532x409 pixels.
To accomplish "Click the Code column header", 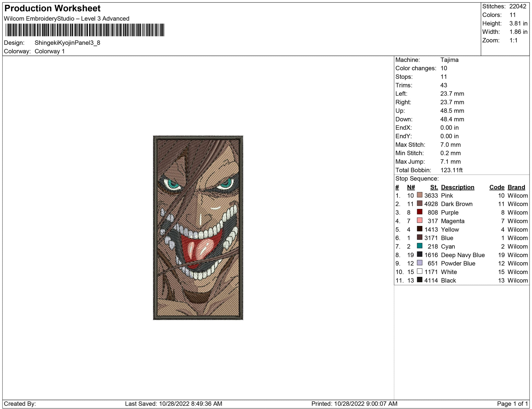I will [496, 187].
